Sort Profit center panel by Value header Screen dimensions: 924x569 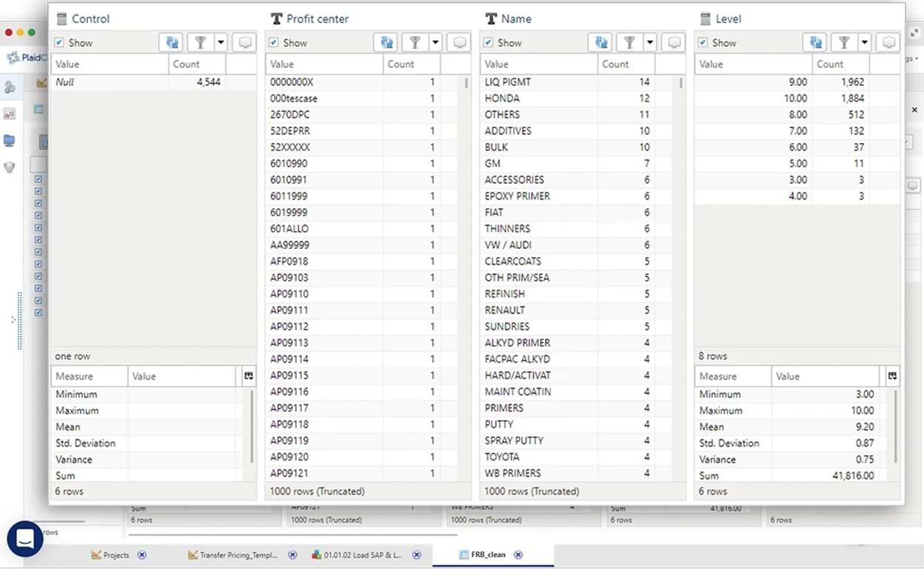click(x=324, y=64)
